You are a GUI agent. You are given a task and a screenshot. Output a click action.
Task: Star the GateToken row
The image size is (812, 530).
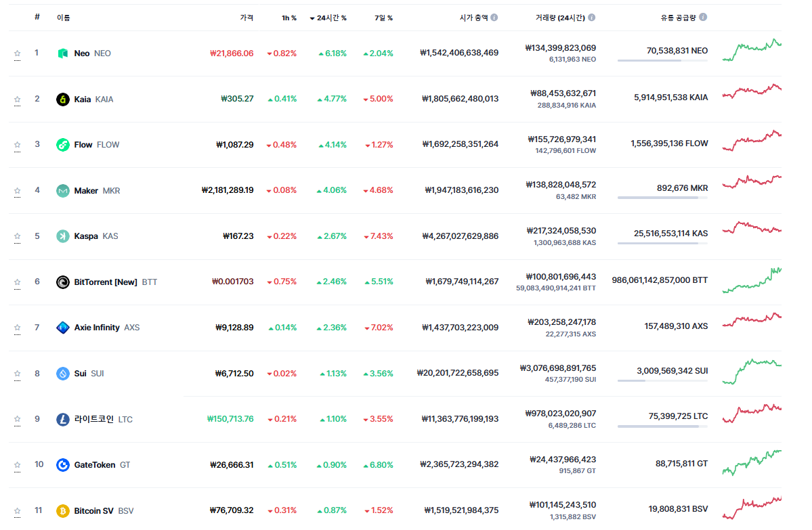coord(17,465)
